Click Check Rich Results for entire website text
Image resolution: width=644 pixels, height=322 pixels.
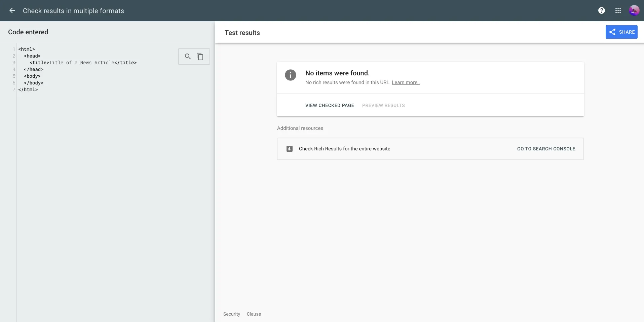[344, 149]
